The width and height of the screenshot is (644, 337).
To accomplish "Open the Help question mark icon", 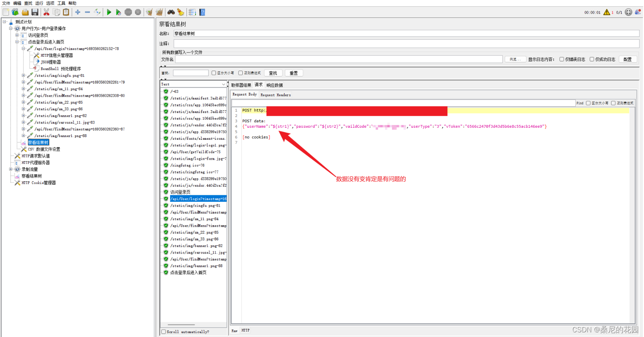I will coord(202,12).
